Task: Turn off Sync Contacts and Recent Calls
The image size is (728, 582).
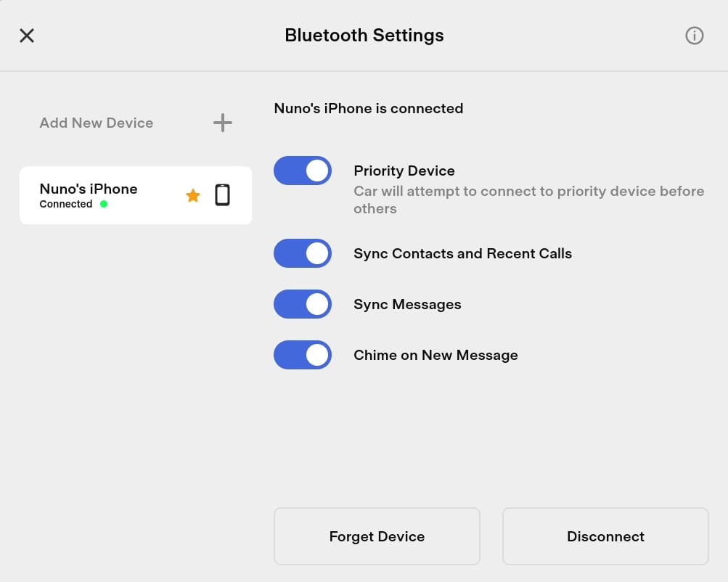Action: click(303, 253)
